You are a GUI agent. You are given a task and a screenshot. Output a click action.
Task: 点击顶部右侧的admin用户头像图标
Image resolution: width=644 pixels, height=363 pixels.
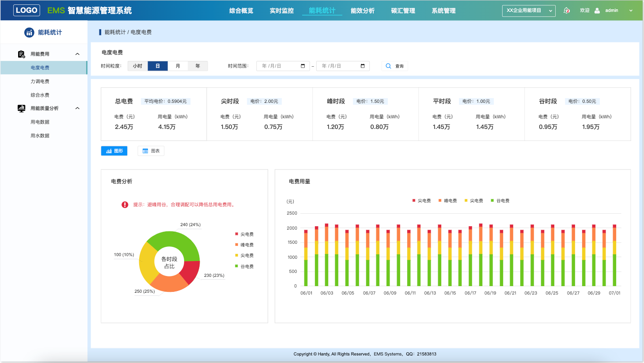(x=596, y=10)
